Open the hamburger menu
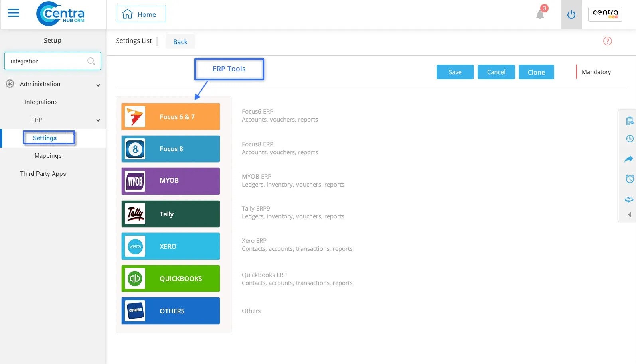636x364 pixels. point(14,13)
